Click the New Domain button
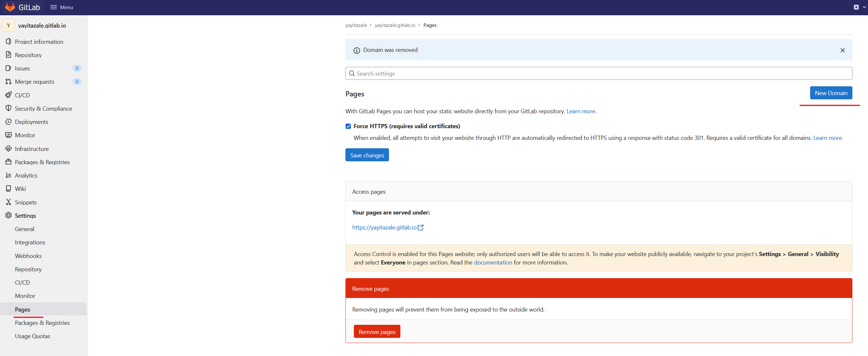Image resolution: width=868 pixels, height=356 pixels. coord(831,93)
